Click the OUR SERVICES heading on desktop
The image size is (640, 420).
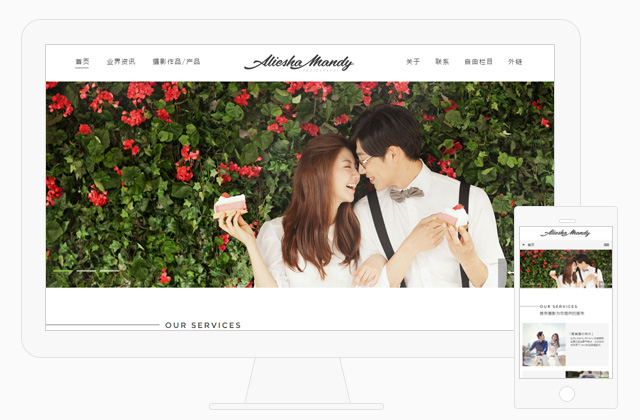point(203,325)
